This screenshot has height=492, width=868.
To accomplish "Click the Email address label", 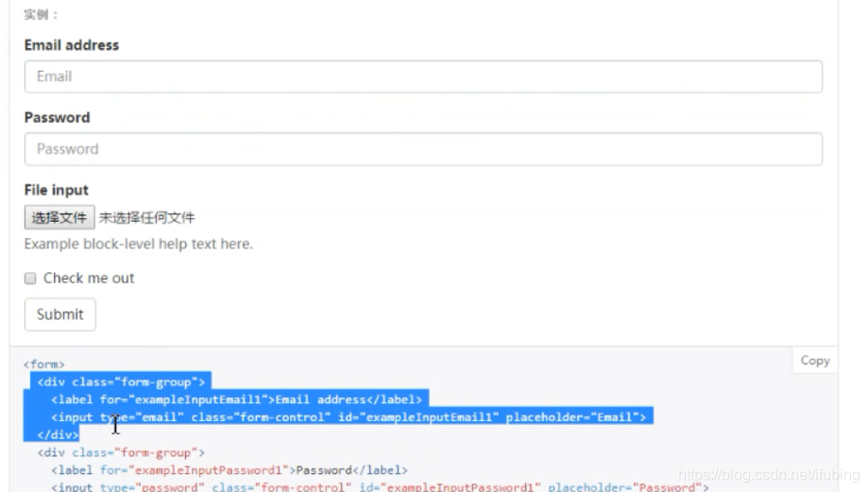I will (72, 45).
